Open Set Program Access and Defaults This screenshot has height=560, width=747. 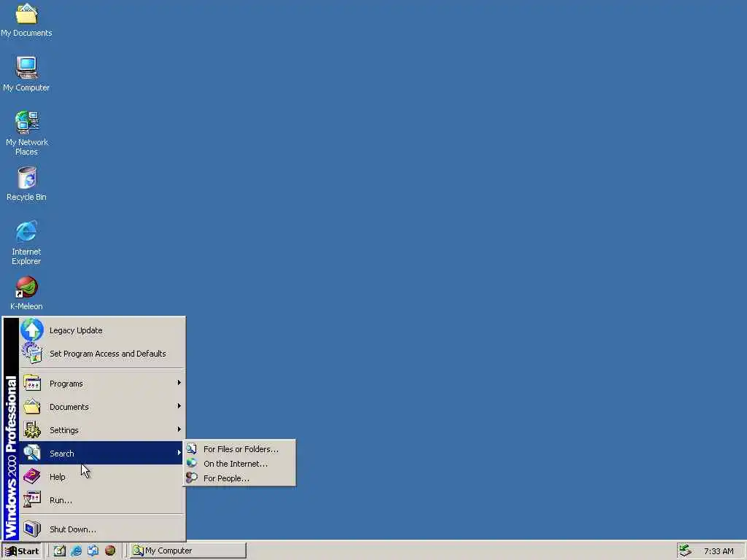point(101,354)
